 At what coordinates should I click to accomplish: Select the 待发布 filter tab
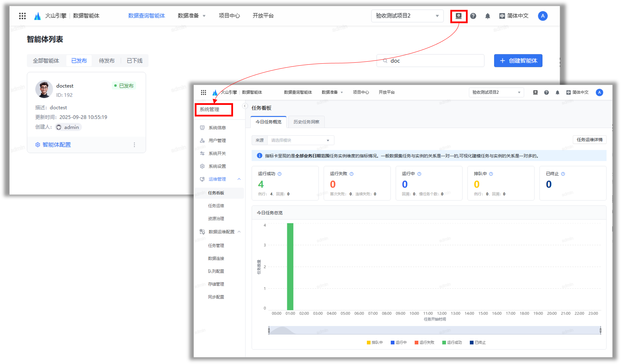coord(106,61)
